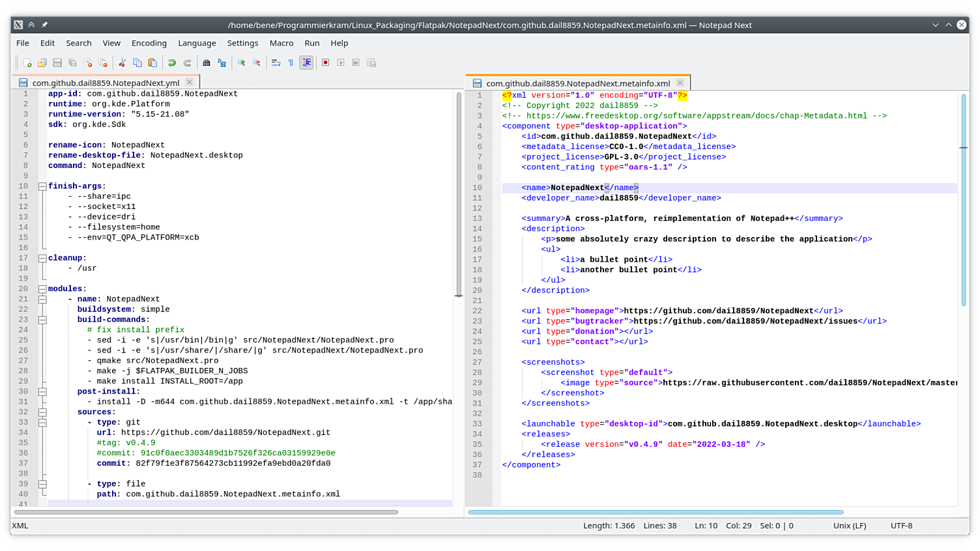Viewport: 980px width, 551px height.
Task: Toggle word wrap in the toolbar
Action: [x=276, y=63]
